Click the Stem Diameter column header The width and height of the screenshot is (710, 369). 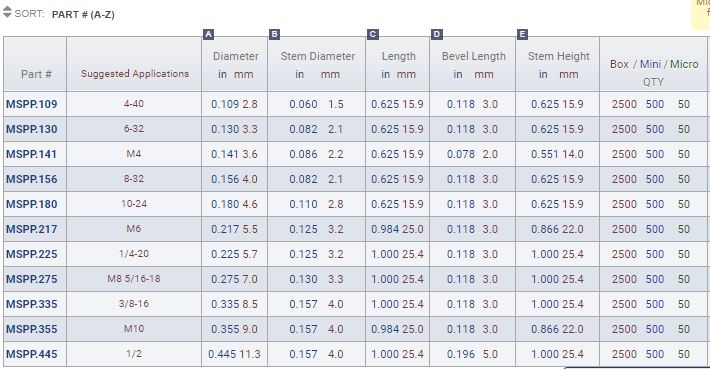click(x=318, y=56)
